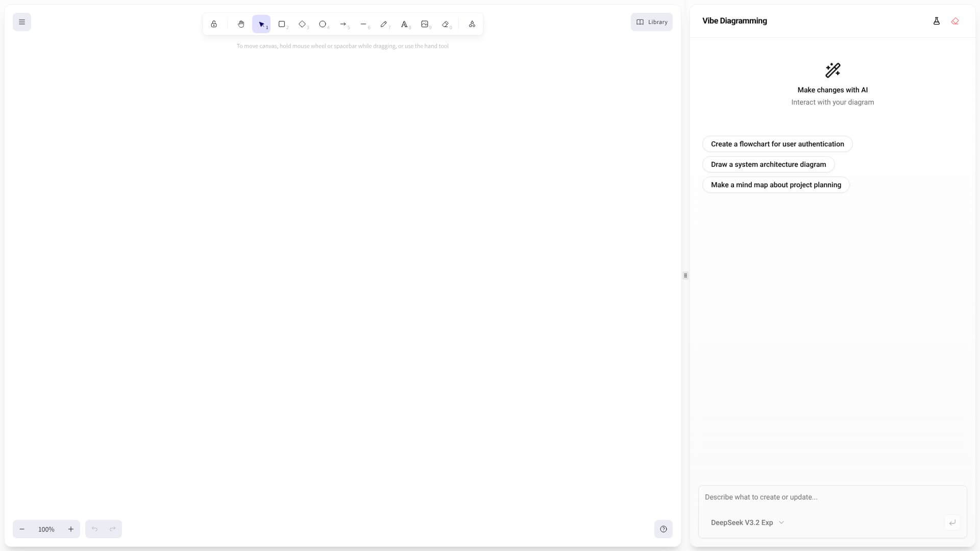Open the help question mark menu
The width and height of the screenshot is (980, 551).
point(663,529)
